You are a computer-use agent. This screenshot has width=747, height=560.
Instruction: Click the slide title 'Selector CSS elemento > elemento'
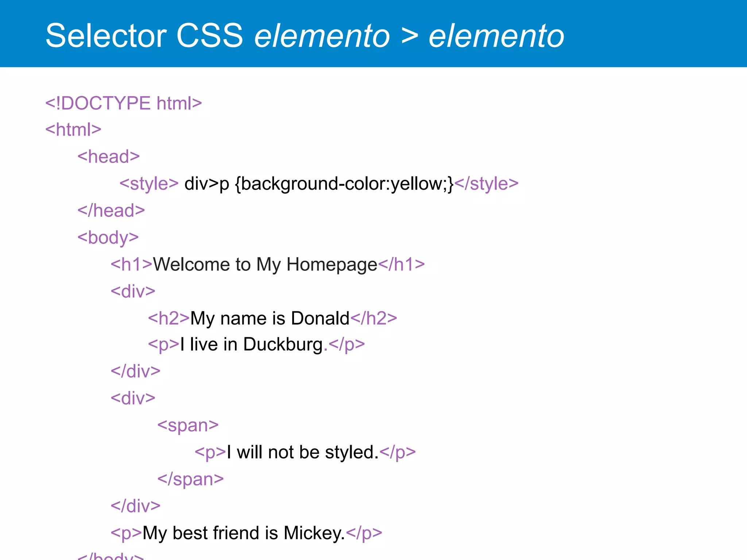pos(305,36)
